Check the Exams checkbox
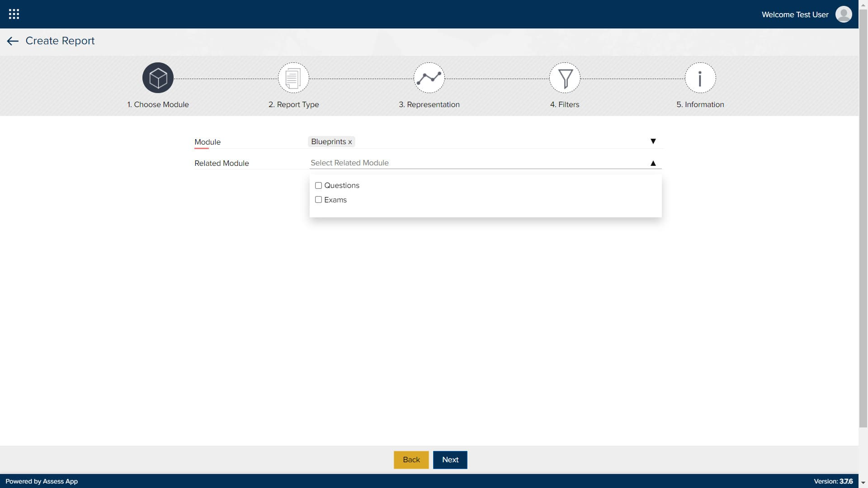 (318, 200)
